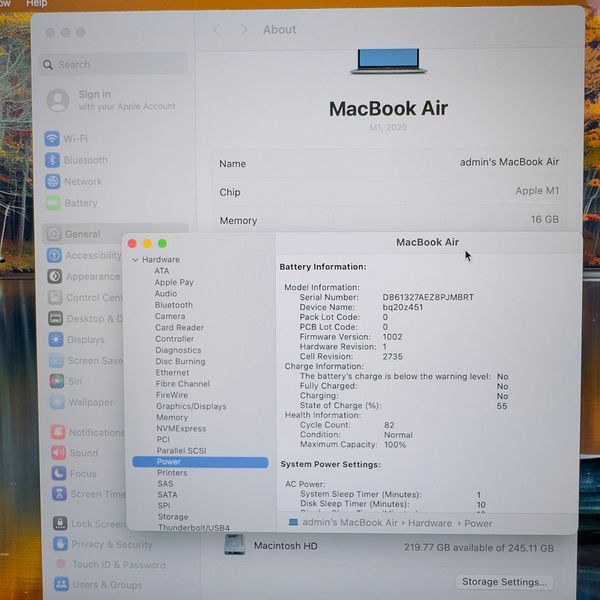Open Notifications bell icon in sidebar
Image resolution: width=600 pixels, height=600 pixels.
coord(58,432)
